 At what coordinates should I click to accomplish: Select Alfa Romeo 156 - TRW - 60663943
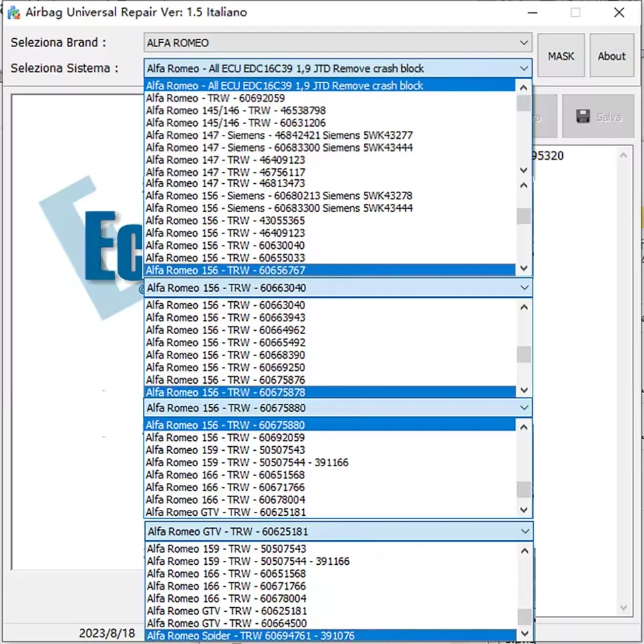coord(330,317)
